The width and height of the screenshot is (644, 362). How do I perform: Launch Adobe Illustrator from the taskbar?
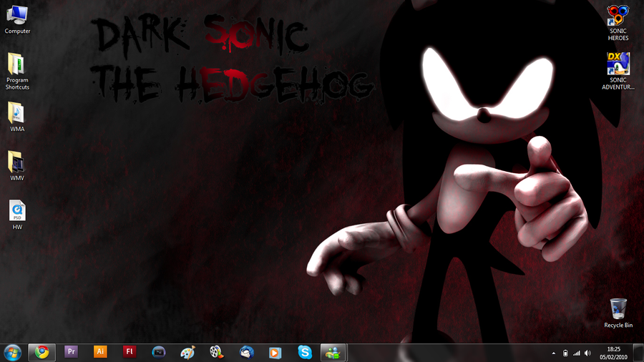pyautogui.click(x=100, y=352)
